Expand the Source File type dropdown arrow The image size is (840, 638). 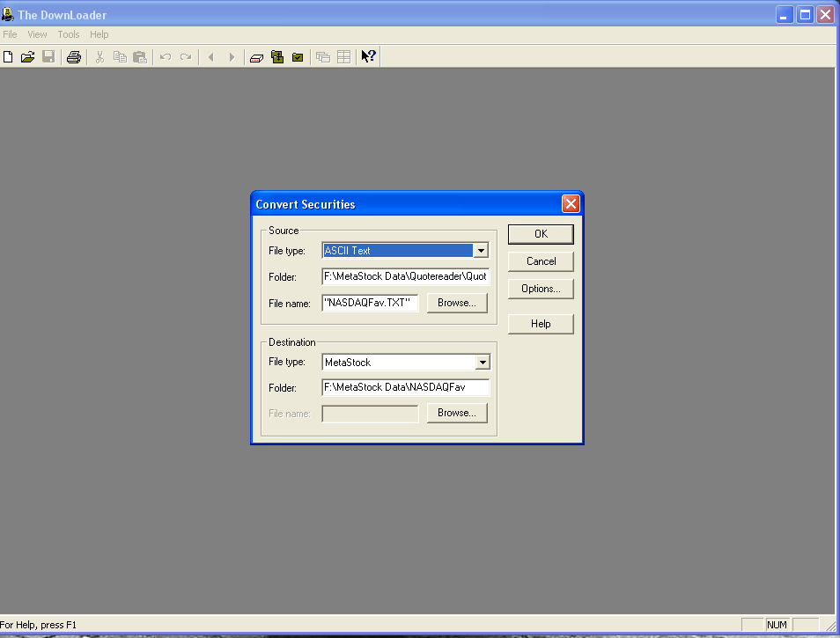point(481,251)
